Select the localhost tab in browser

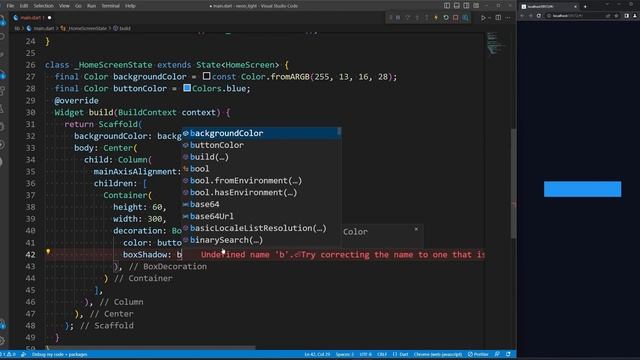coord(549,7)
